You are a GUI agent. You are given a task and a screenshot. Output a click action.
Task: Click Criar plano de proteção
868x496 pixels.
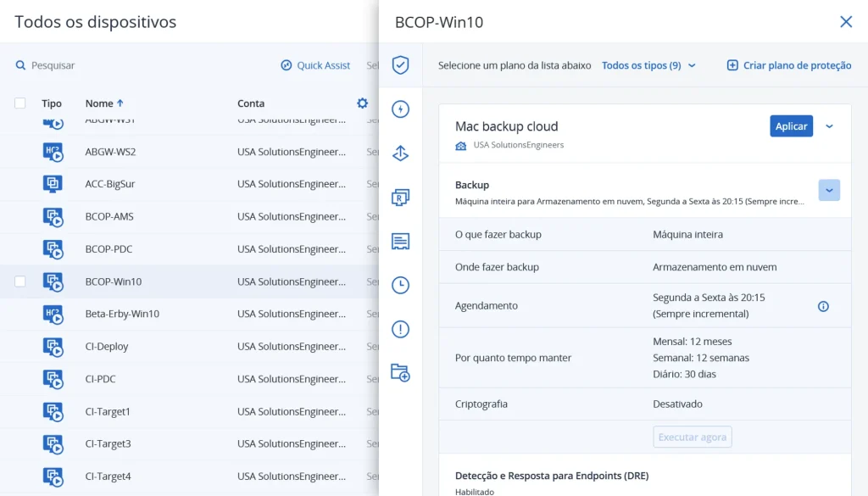coord(789,65)
